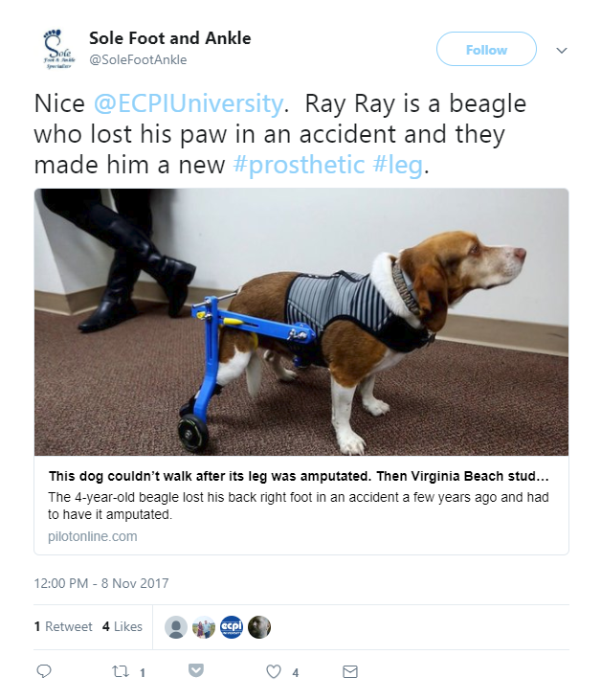Follow Sole Foot and Ankle

click(x=486, y=50)
